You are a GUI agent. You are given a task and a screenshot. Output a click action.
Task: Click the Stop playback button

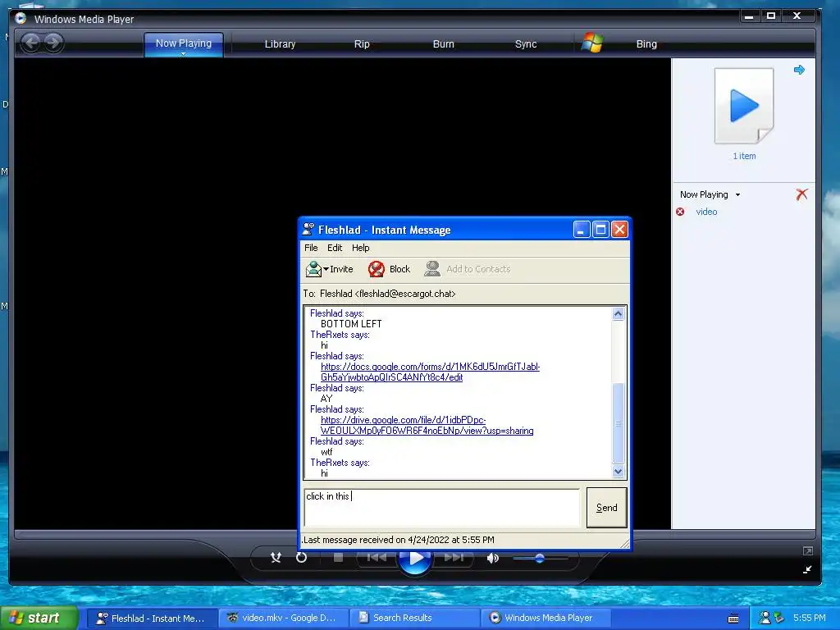coord(338,558)
